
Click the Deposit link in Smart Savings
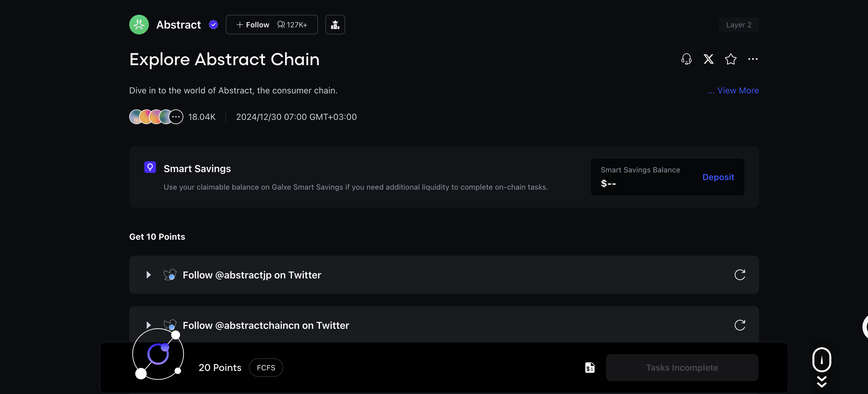point(718,177)
